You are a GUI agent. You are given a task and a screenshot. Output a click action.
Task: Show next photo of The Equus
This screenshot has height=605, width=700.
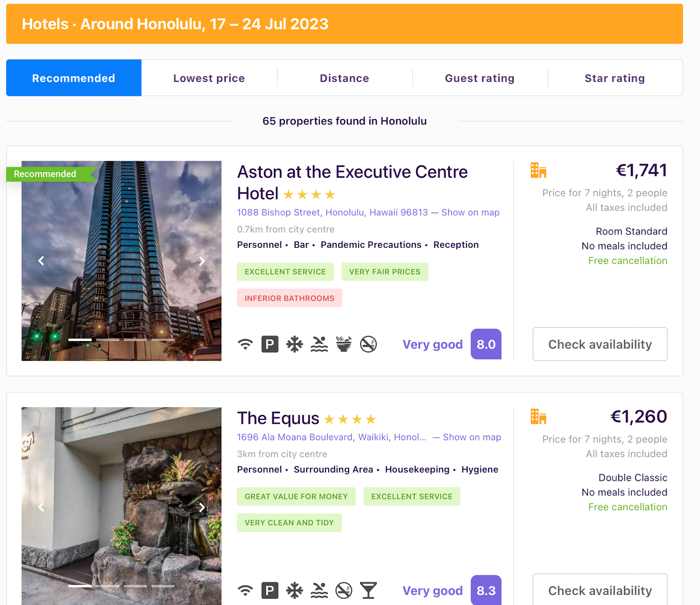coord(202,507)
